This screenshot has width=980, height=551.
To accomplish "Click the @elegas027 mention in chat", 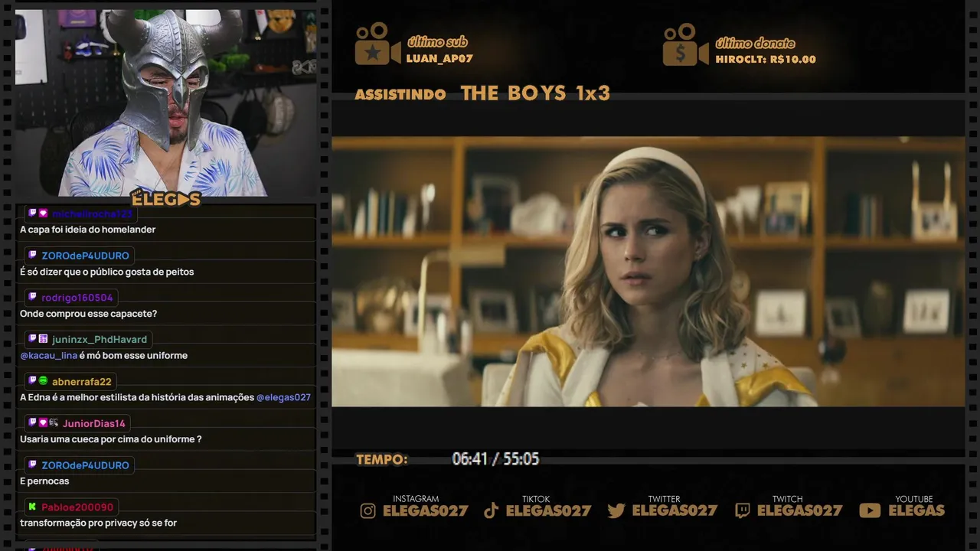I will coord(283,397).
